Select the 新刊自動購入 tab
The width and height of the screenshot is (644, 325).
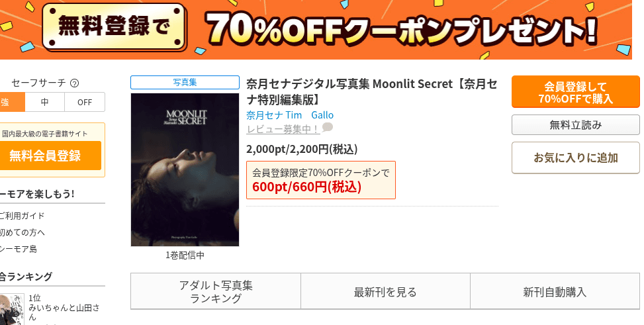(x=555, y=291)
